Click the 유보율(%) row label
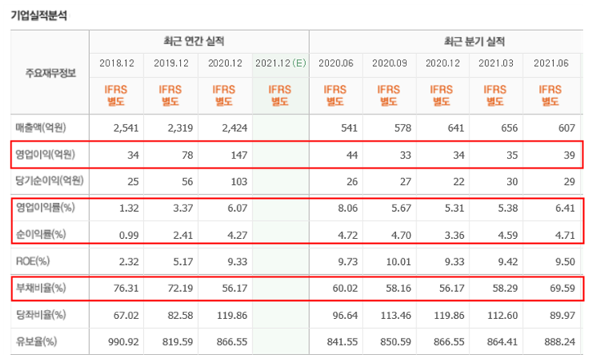 [36, 342]
